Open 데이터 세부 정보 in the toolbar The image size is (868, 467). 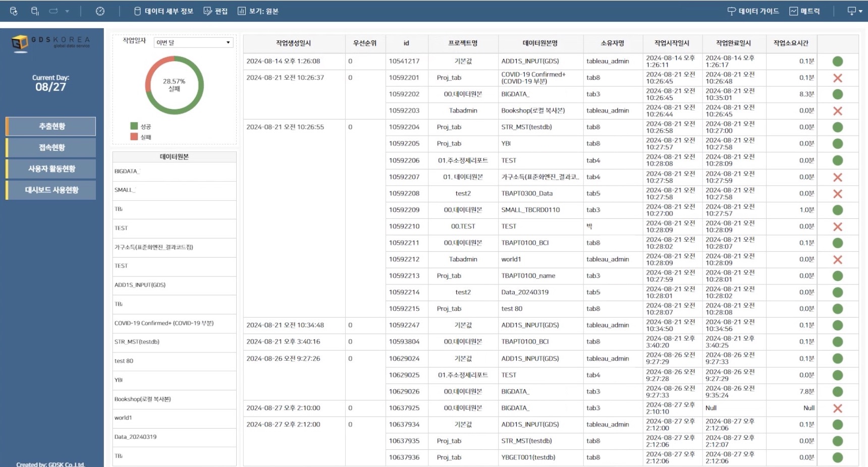pos(164,11)
